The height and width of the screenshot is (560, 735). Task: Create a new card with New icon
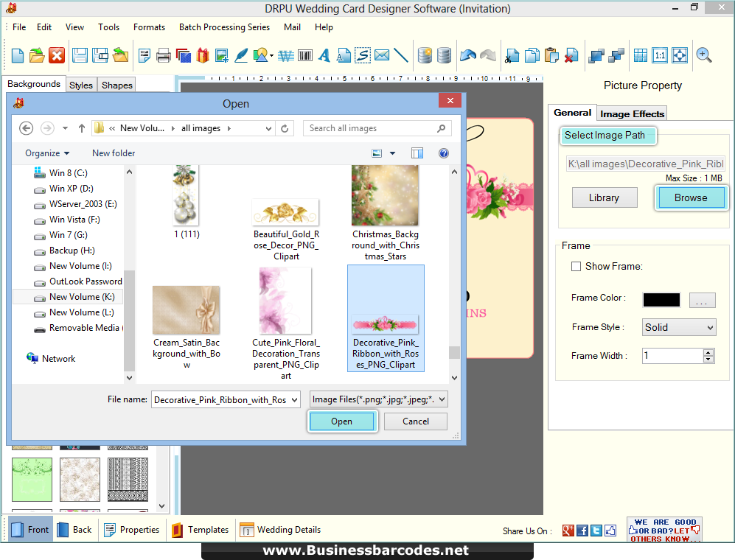[x=18, y=55]
